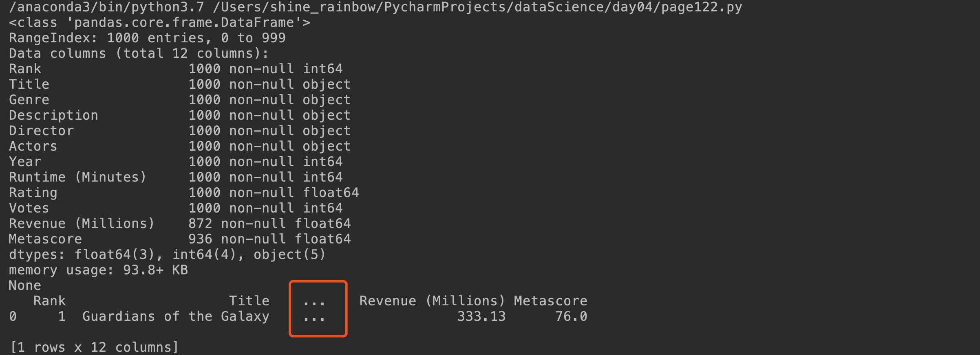Click the '936 non-null float64' Metascore count

269,239
